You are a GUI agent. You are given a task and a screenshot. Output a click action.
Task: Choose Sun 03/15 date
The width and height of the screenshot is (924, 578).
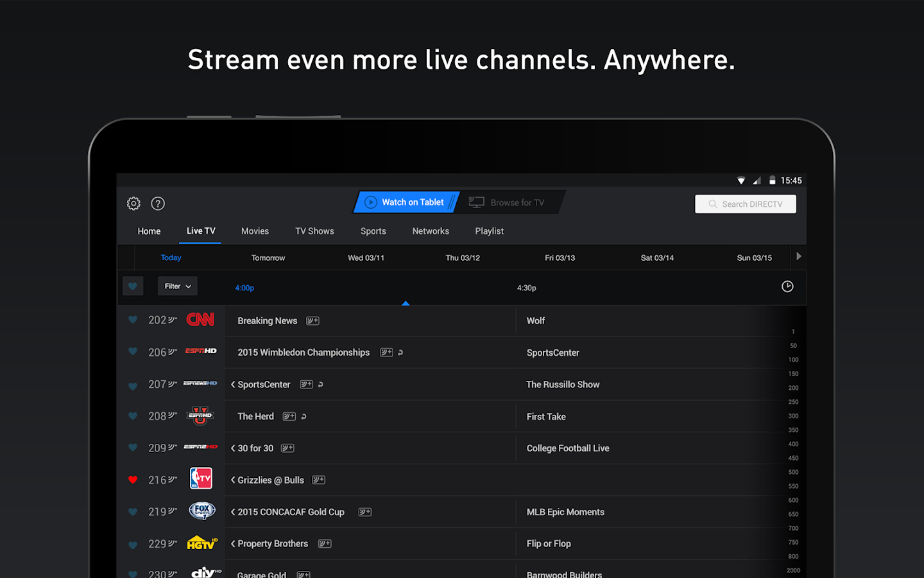(x=755, y=258)
